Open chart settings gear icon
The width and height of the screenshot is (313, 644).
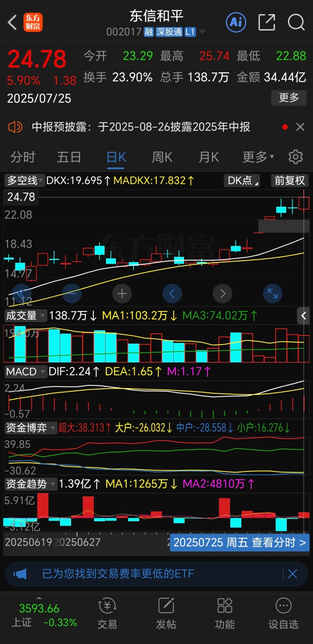pyautogui.click(x=296, y=157)
